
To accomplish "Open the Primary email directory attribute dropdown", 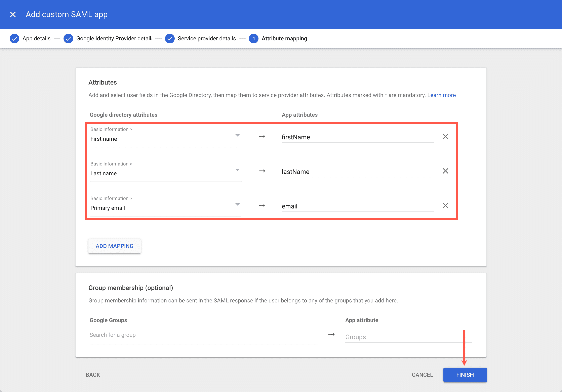I will click(237, 204).
